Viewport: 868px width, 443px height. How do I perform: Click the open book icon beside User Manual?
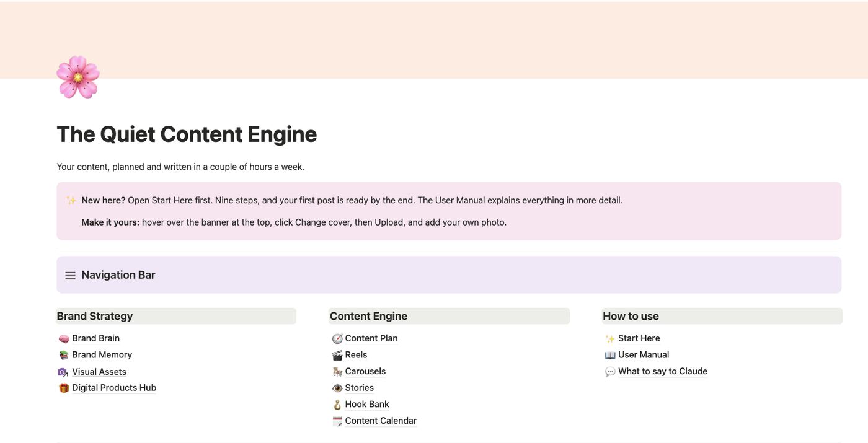coord(610,355)
